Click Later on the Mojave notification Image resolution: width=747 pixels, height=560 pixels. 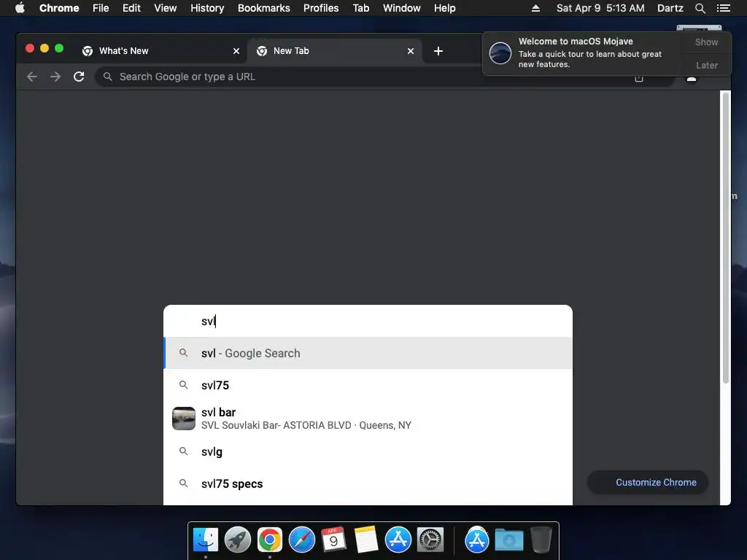coord(706,65)
